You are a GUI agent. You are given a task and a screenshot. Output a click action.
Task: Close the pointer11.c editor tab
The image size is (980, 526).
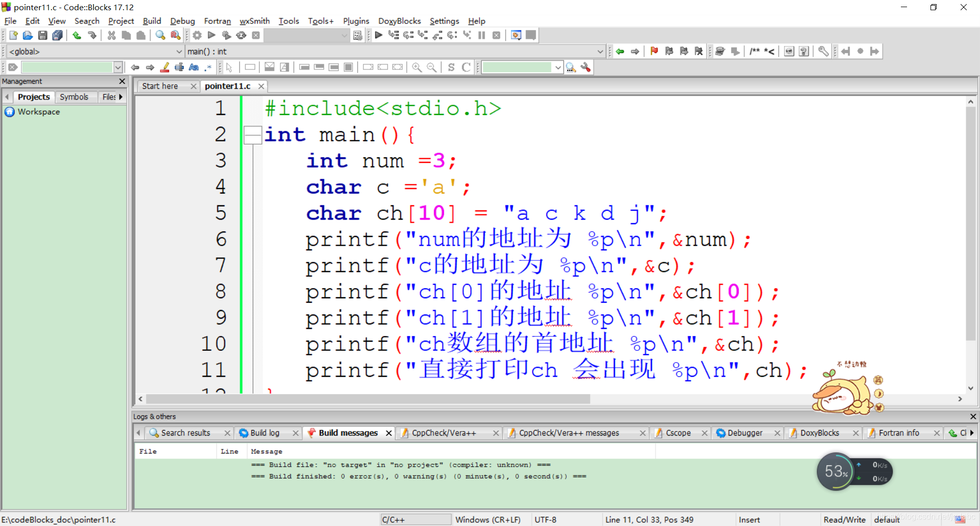tap(261, 86)
